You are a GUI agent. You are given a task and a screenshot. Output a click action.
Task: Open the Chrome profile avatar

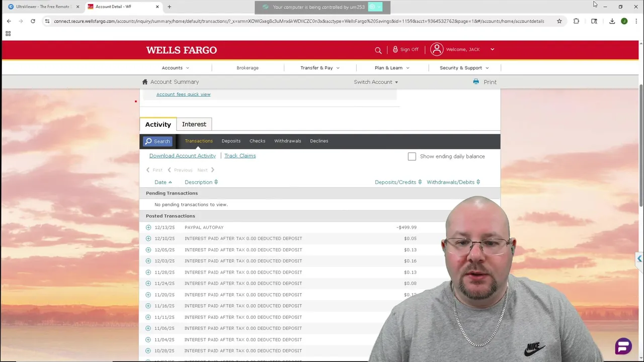624,21
